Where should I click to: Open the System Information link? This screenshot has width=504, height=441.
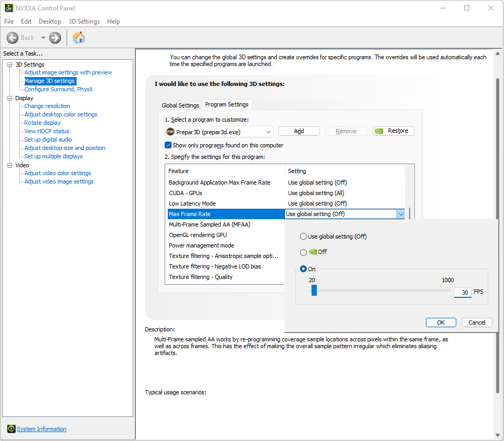point(41,429)
